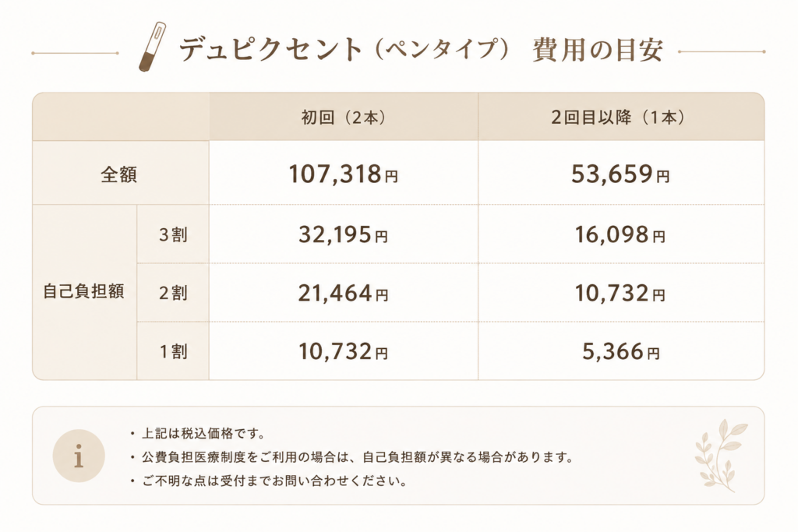Select the 2割 row label

pos(173,292)
